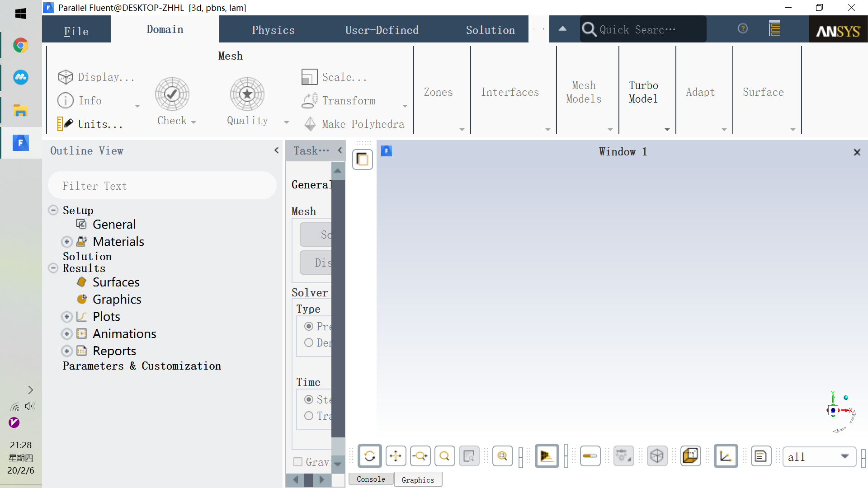The height and width of the screenshot is (488, 868).
Task: Select Pressure-Based solver radio button
Action: pyautogui.click(x=309, y=326)
